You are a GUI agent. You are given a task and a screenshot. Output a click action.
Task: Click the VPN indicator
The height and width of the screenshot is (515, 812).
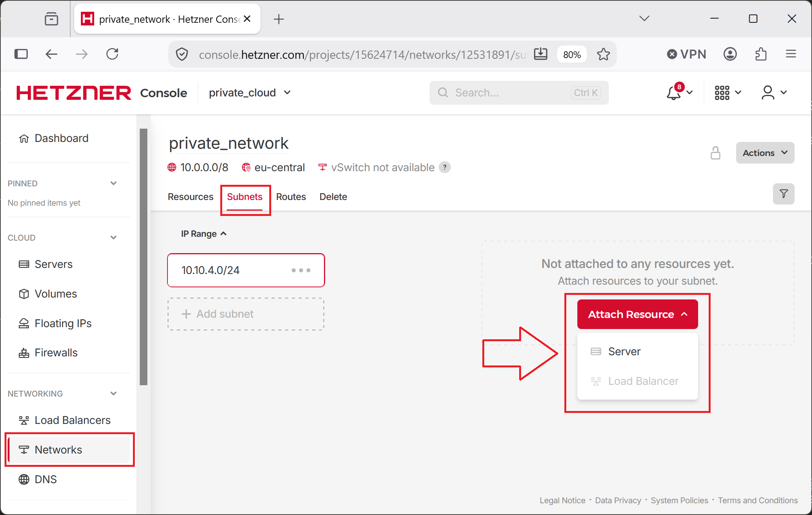point(686,54)
